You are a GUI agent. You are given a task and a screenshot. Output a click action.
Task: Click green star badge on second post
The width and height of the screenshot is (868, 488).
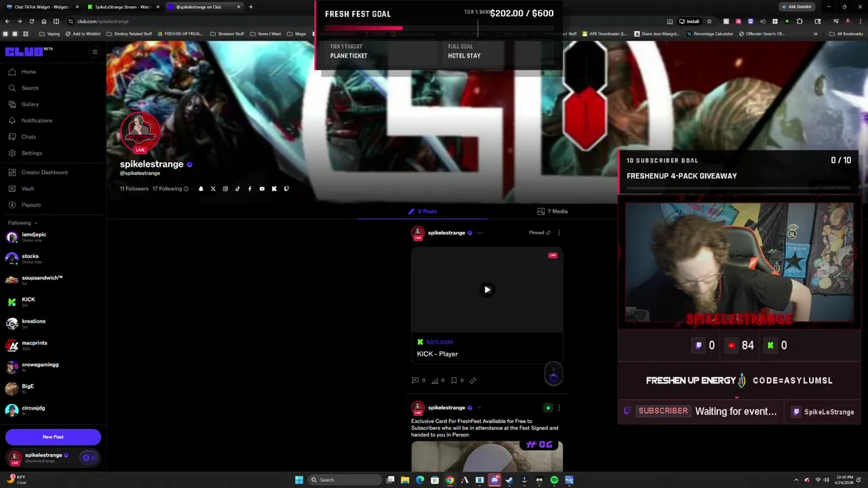[548, 407]
